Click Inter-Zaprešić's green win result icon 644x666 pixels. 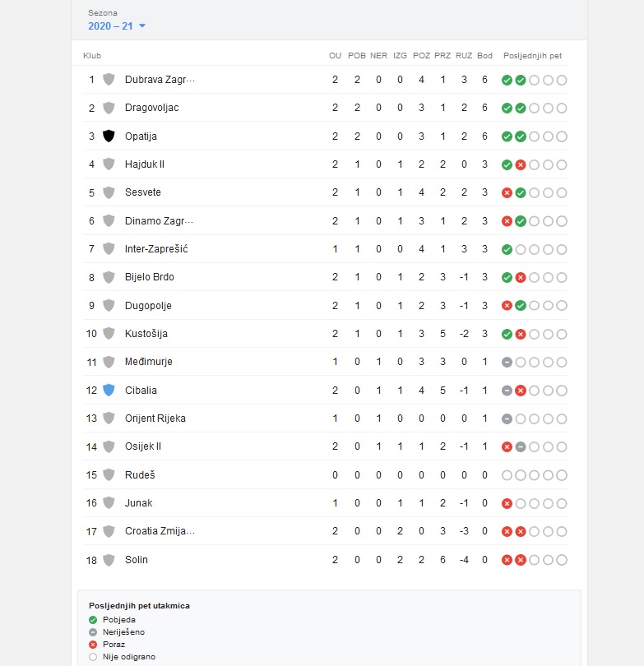[x=507, y=249]
